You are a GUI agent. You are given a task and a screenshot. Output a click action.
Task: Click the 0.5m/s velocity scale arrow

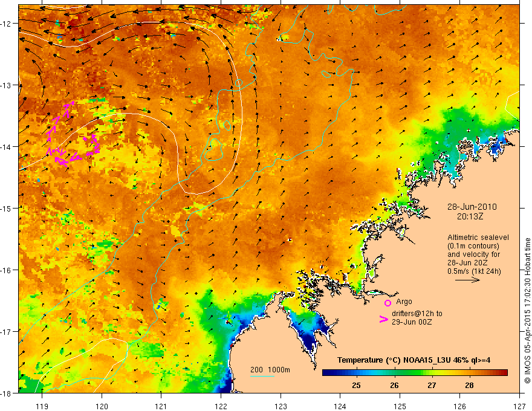click(467, 280)
